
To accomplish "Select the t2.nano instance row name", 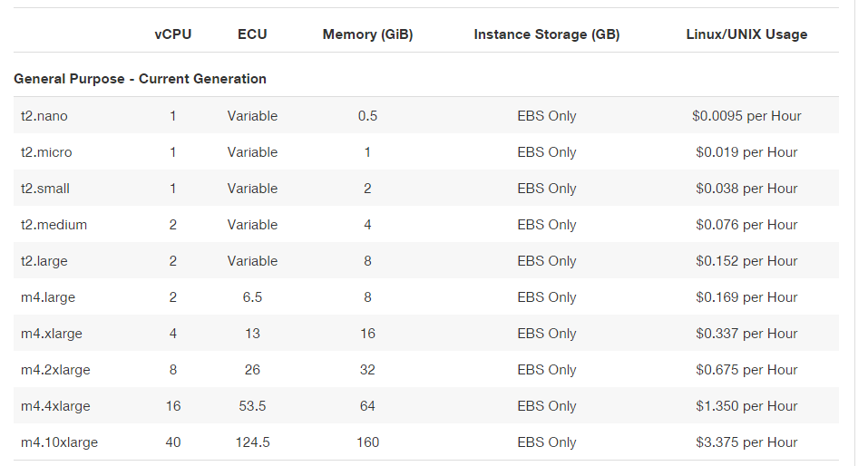I will click(x=44, y=116).
